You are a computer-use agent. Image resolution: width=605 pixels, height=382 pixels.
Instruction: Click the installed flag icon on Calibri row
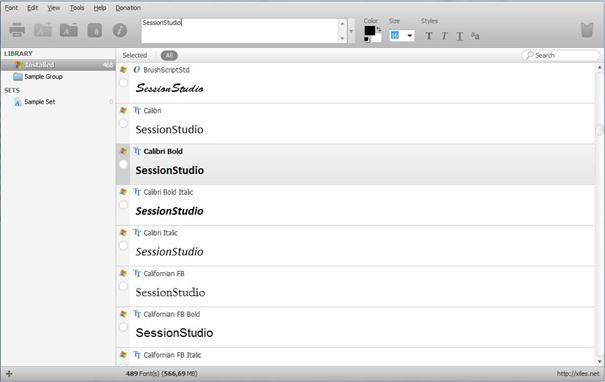(x=123, y=110)
